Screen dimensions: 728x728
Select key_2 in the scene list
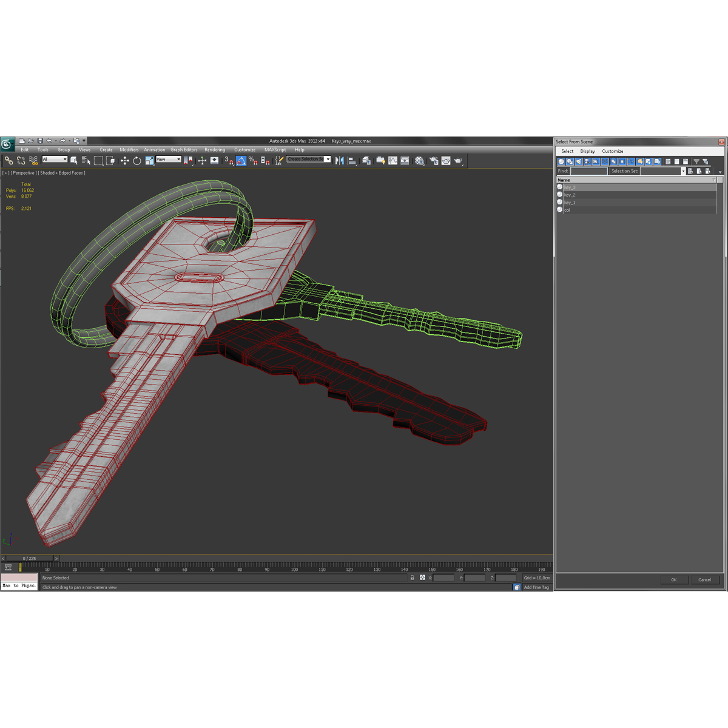point(570,194)
